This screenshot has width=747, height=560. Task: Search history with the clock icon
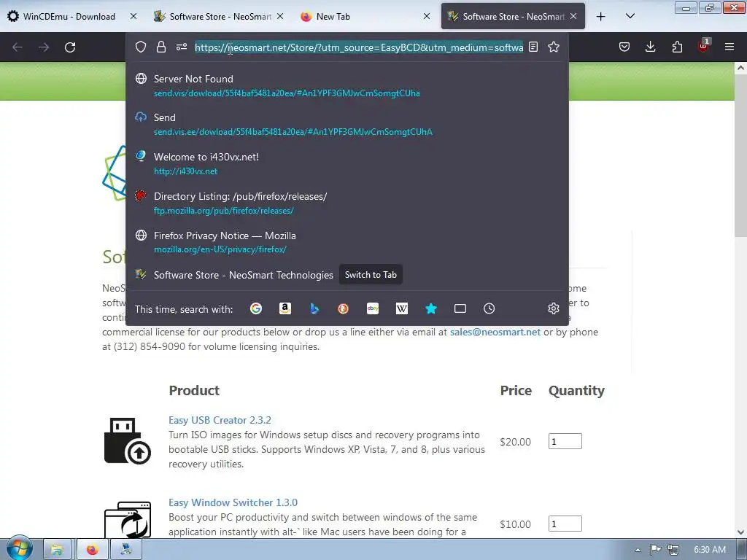click(489, 308)
